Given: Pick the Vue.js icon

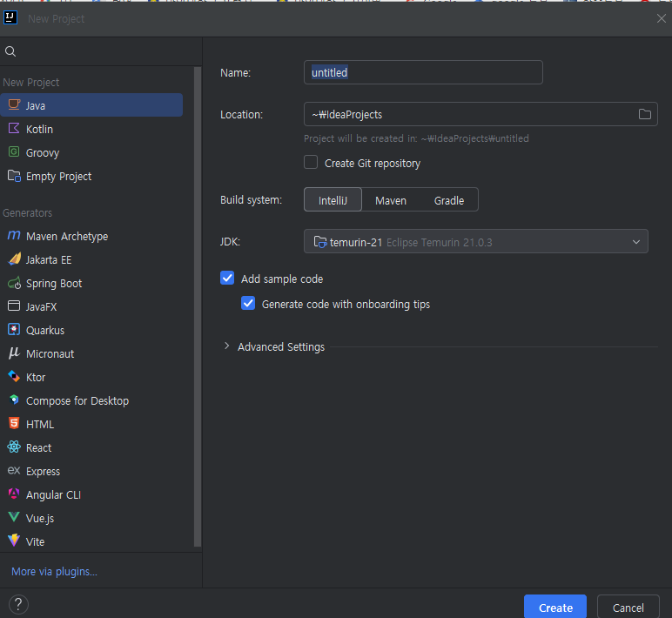Looking at the screenshot, I should click(14, 517).
